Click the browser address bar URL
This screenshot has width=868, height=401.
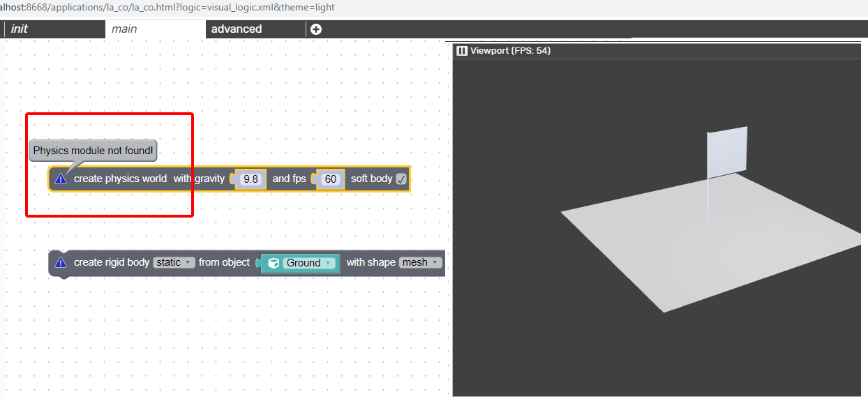click(x=167, y=8)
